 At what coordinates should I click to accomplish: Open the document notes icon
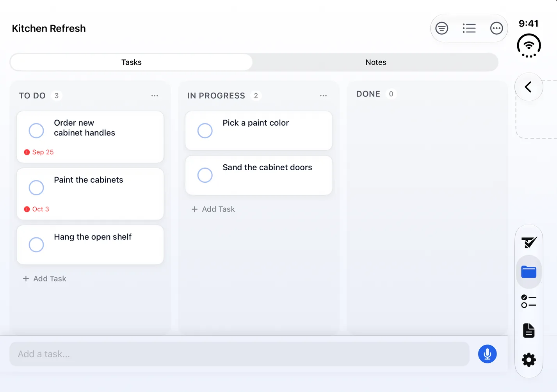[529, 330]
